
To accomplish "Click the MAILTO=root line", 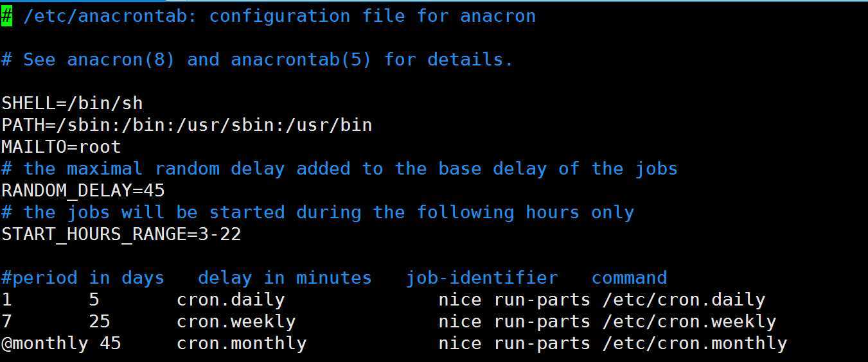I will coord(61,147).
